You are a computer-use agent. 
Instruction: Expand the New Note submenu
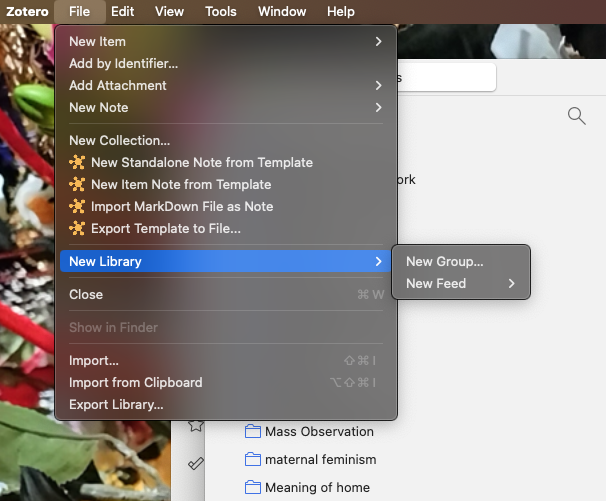(x=225, y=107)
